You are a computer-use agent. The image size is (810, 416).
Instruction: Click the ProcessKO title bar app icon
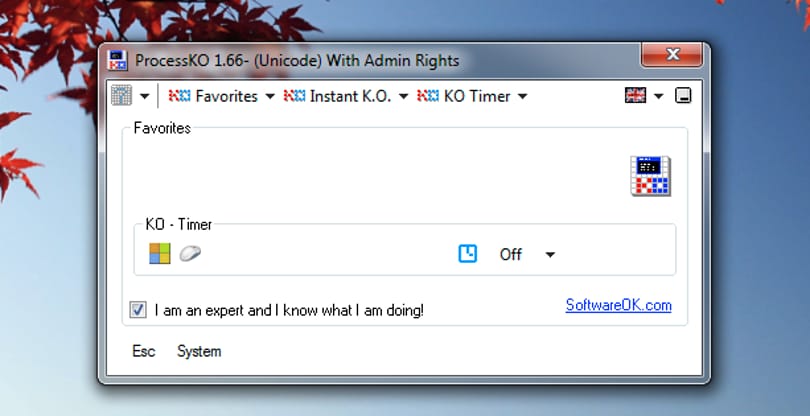[118, 60]
